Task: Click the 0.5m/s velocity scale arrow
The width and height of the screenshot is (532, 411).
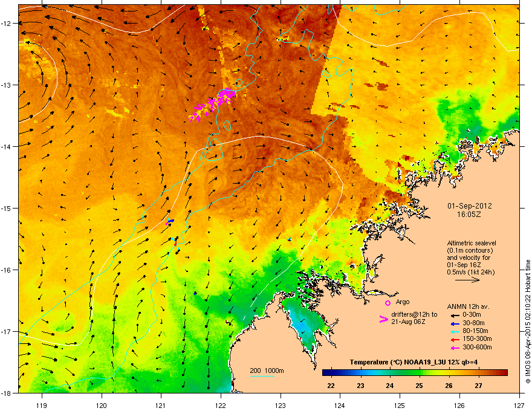Action: pos(467,280)
